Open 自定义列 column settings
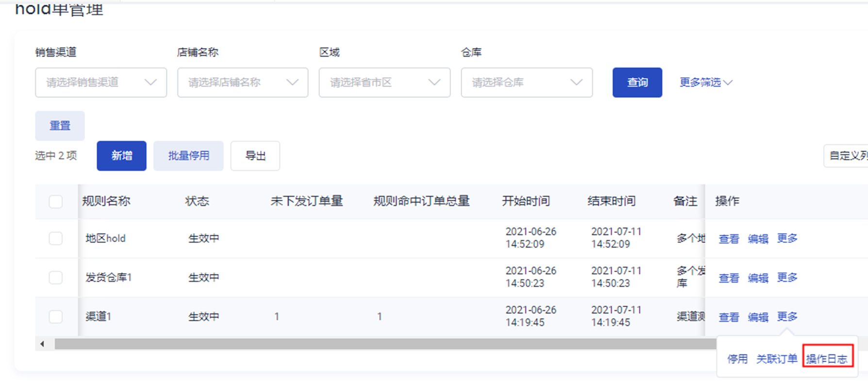The image size is (868, 381). click(x=846, y=156)
